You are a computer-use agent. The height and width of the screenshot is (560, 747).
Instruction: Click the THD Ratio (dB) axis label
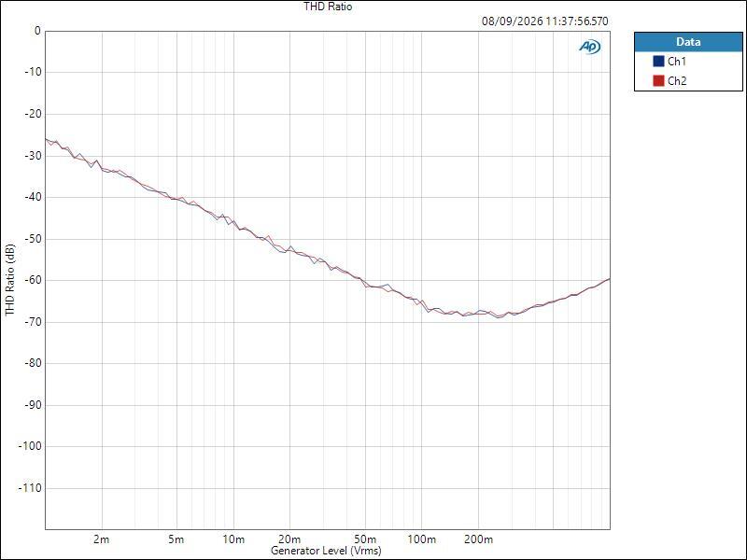point(10,280)
